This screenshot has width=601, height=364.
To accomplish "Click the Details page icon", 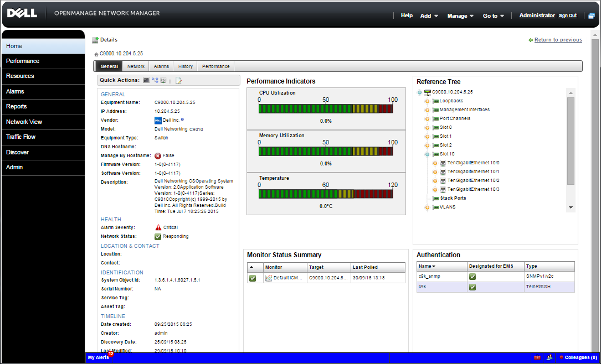I will (95, 40).
